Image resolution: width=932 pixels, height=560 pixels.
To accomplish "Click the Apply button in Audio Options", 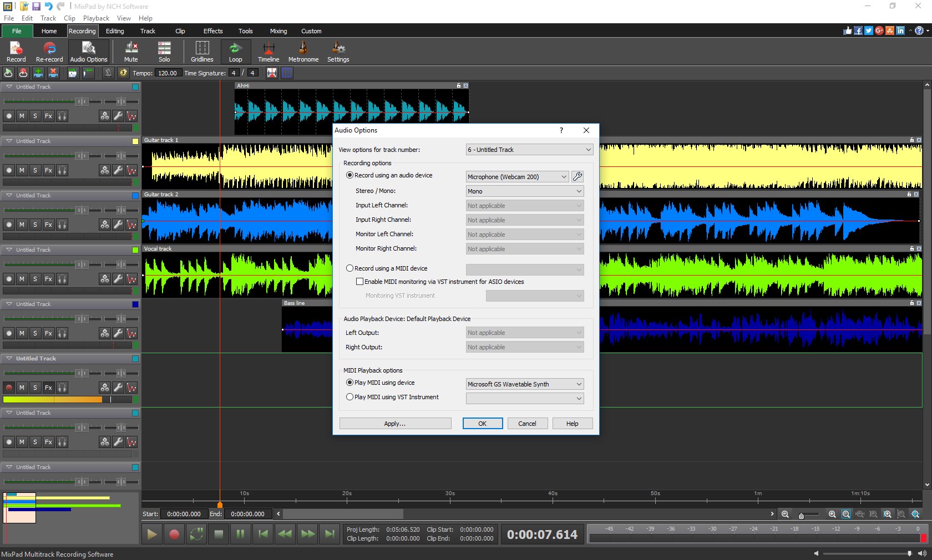I will [394, 423].
